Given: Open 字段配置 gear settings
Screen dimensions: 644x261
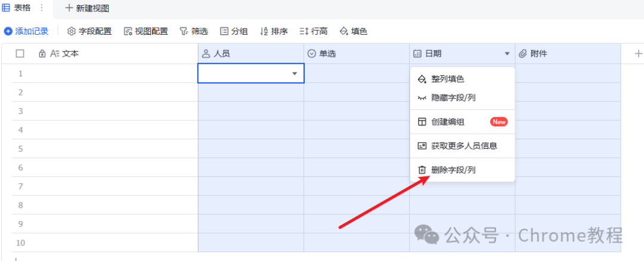Looking at the screenshot, I should tap(89, 31).
